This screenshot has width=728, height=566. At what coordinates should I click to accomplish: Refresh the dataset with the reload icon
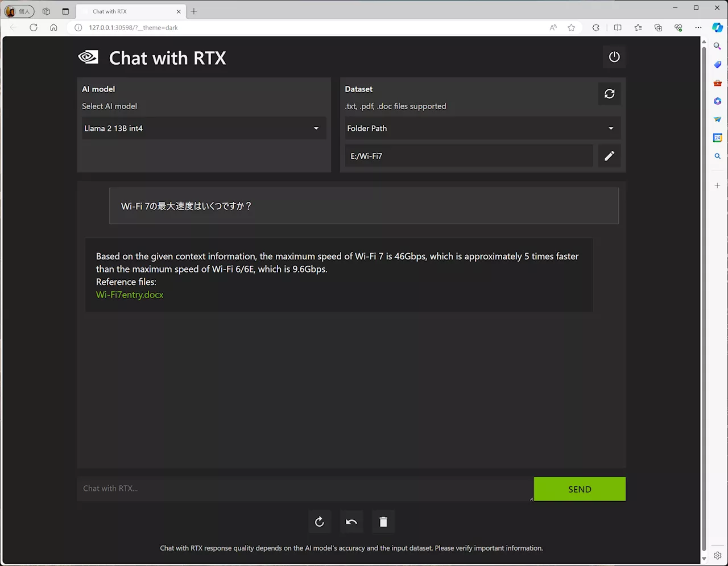pyautogui.click(x=609, y=94)
